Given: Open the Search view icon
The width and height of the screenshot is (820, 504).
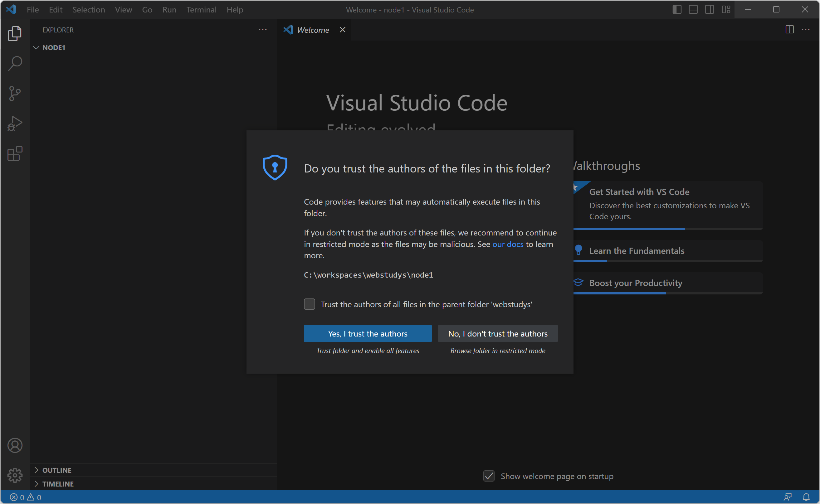Looking at the screenshot, I should pyautogui.click(x=15, y=63).
